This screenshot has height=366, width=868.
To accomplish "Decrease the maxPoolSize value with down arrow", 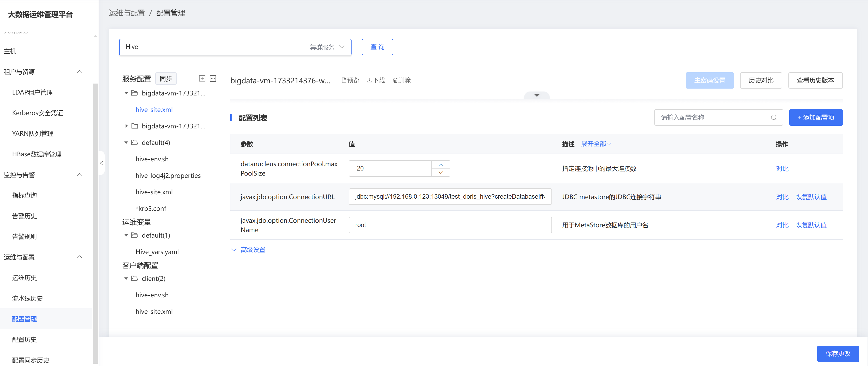I will pyautogui.click(x=441, y=172).
